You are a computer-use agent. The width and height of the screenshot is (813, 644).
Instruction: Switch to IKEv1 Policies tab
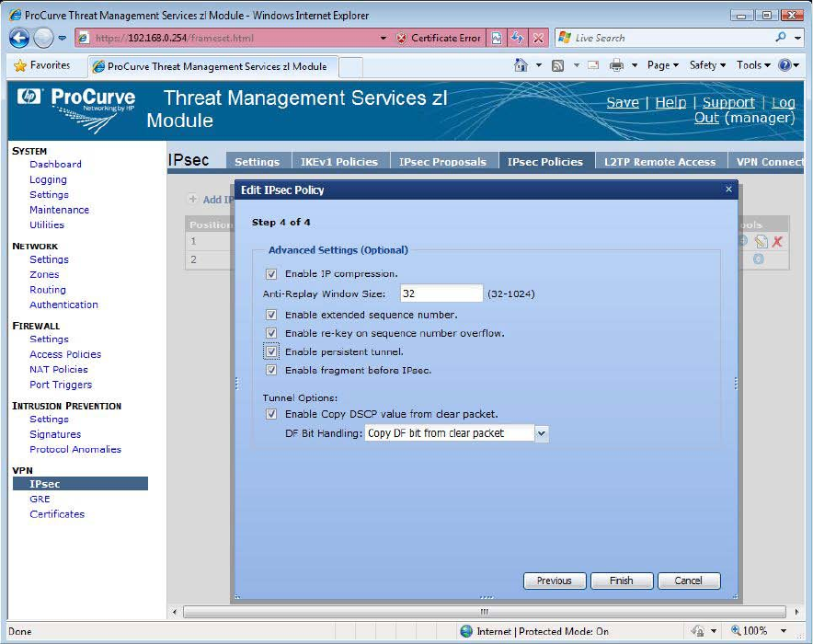339,161
